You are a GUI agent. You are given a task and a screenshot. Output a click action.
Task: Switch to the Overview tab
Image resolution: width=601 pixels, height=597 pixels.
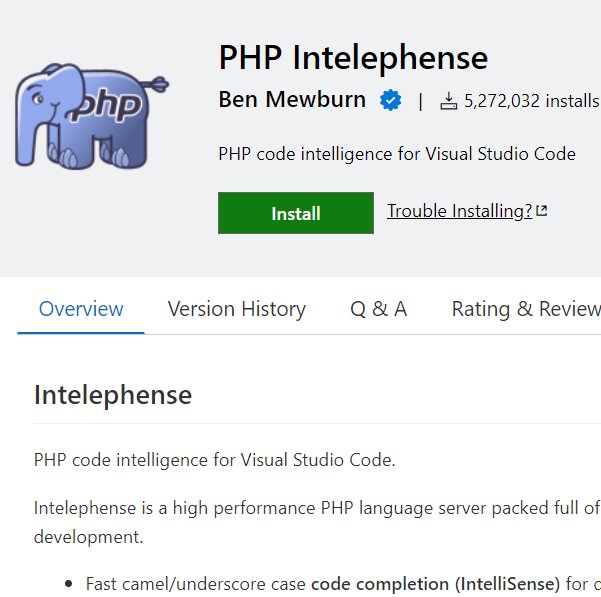click(x=81, y=309)
